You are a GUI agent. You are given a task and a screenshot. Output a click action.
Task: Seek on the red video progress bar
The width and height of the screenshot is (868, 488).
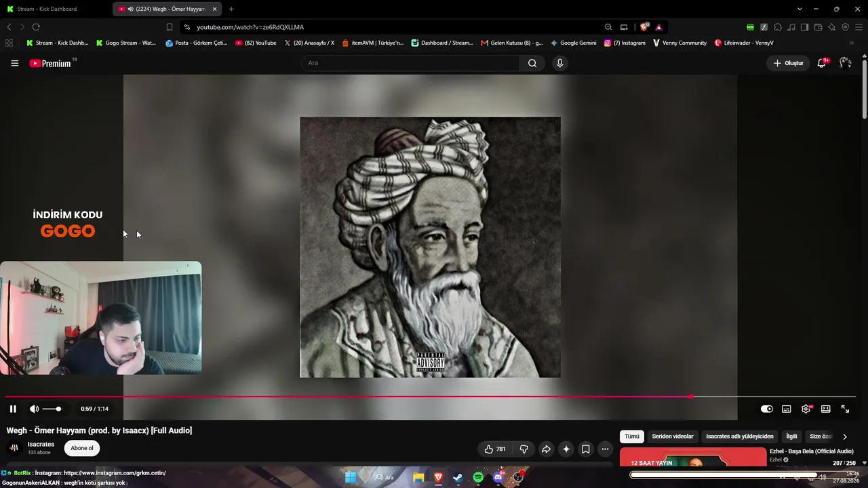click(431, 396)
